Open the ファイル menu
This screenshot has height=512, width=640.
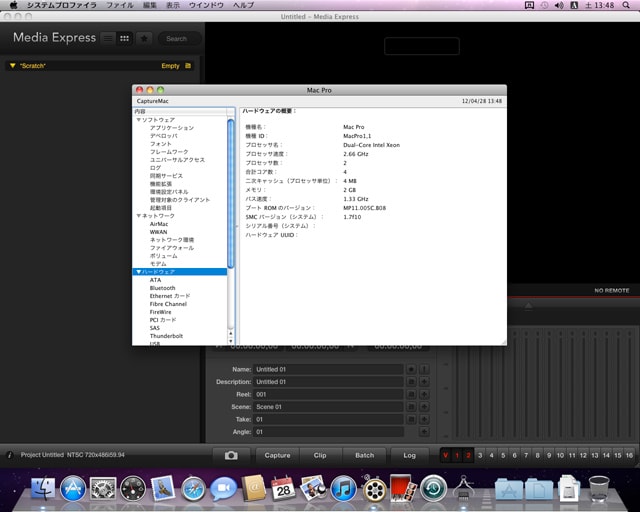(120, 5)
